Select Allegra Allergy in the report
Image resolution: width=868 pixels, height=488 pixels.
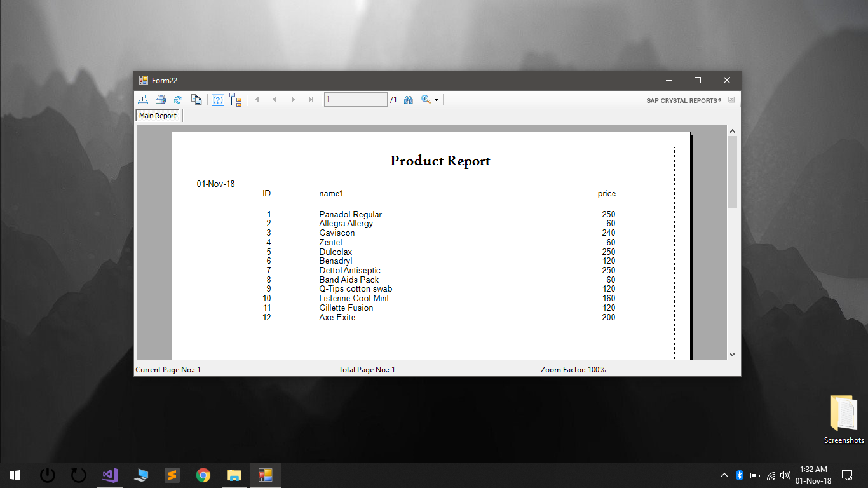346,224
